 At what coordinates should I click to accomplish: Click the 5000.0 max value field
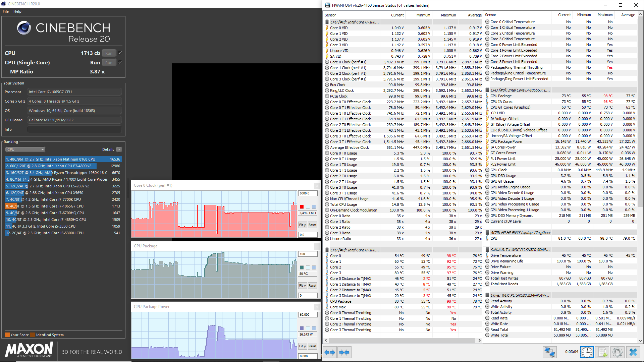point(308,193)
